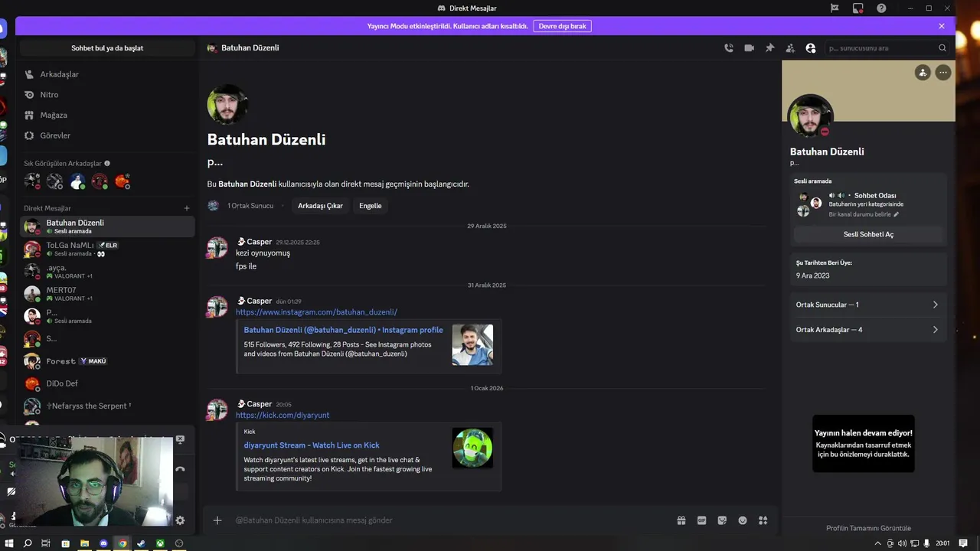Add friends to the DM via header icon
Viewport: 980px width, 551px height.
pyautogui.click(x=790, y=47)
